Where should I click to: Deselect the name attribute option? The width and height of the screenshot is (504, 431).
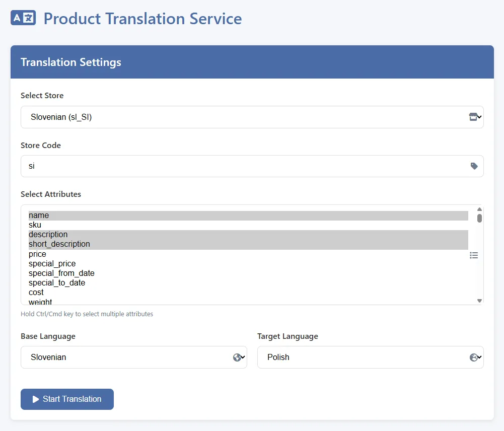(x=39, y=215)
